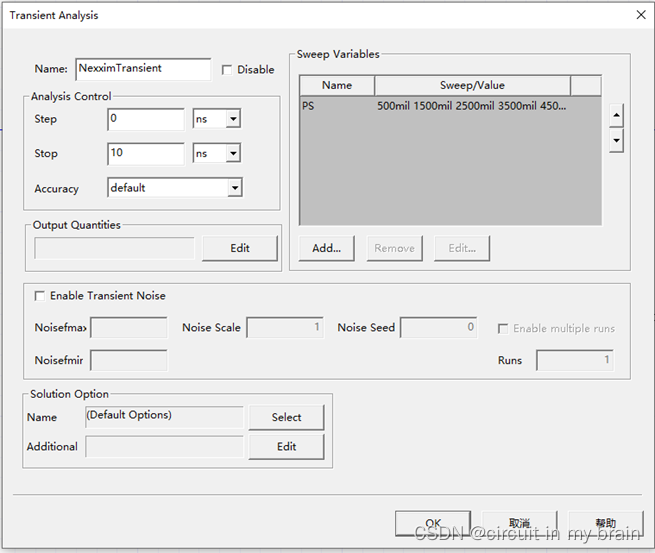655x553 pixels.
Task: Focus the analysis Name text field
Action: pos(143,69)
